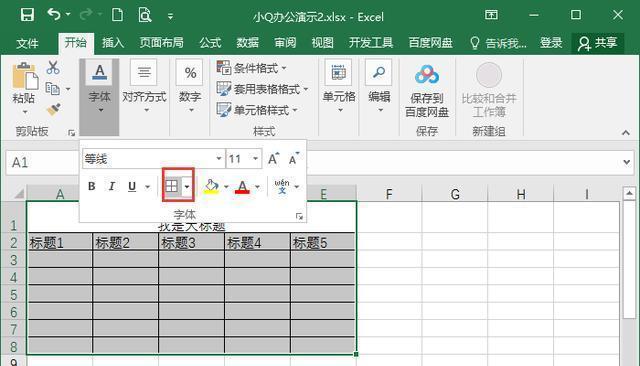Click the Save to Baidu Netdisk icon

point(427,75)
